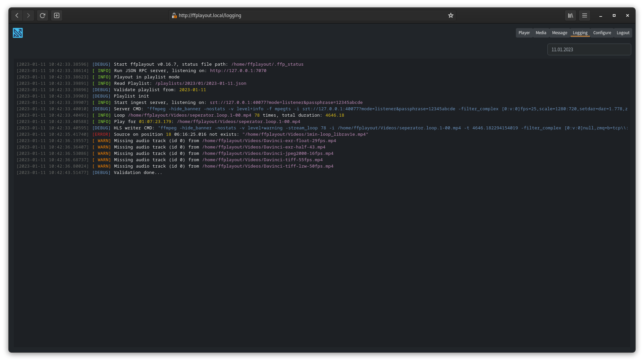Click the 'Playout in playlist mode' log line
This screenshot has width=644, height=362.
click(x=147, y=77)
